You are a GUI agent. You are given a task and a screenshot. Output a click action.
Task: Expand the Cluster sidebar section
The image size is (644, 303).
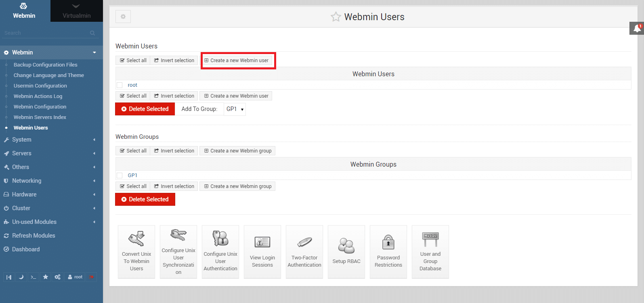(x=51, y=208)
